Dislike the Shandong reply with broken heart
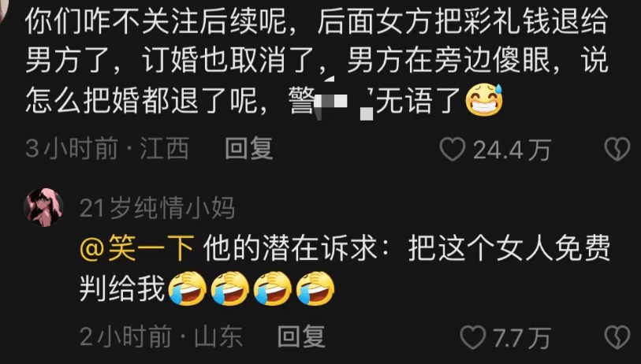Viewport: 641px width, 364px height. (x=617, y=337)
